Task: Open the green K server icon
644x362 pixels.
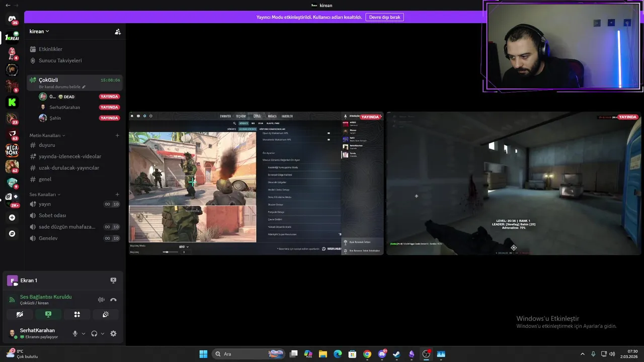Action: pos(12,102)
